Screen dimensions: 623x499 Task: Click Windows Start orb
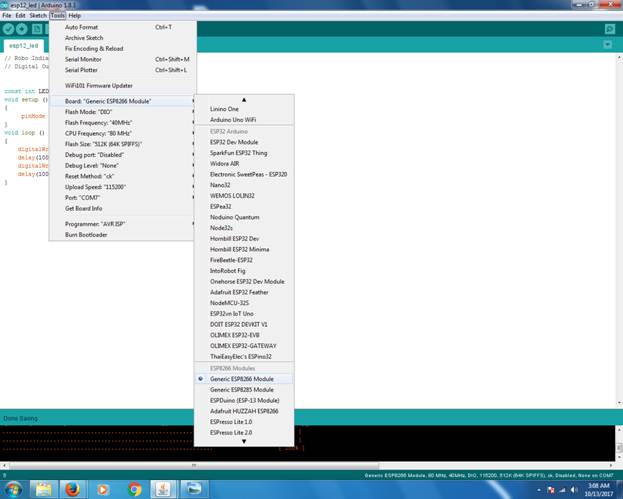coord(12,489)
